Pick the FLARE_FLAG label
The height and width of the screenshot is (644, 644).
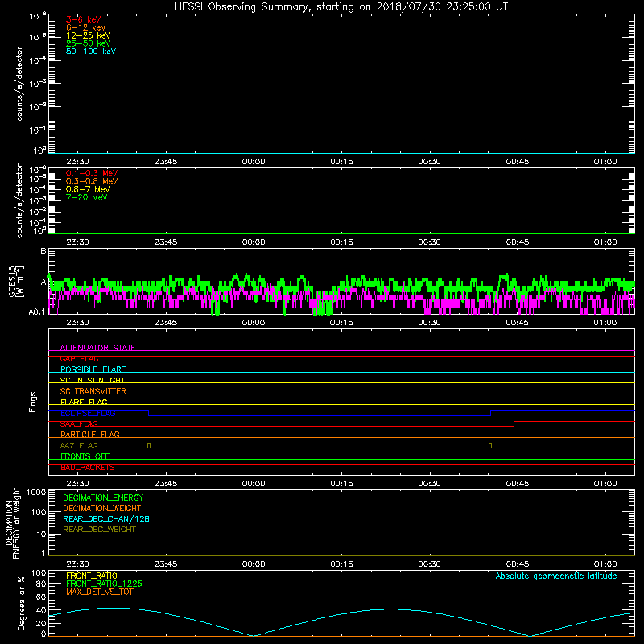(x=84, y=402)
